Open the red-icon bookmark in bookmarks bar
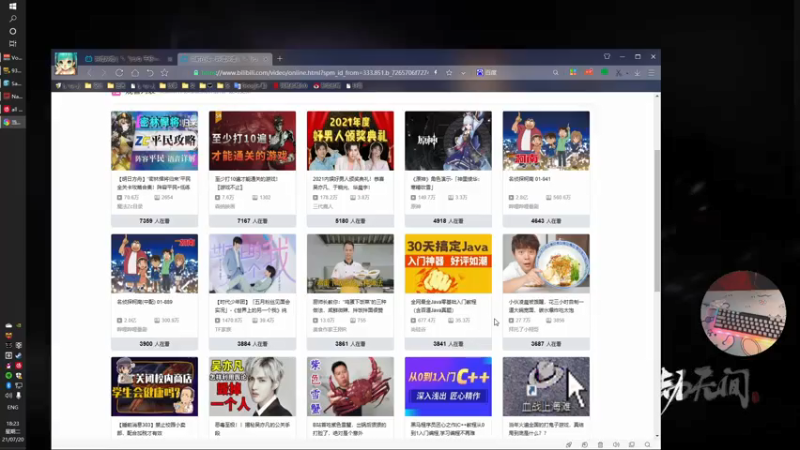800x450 pixels. tap(290, 86)
